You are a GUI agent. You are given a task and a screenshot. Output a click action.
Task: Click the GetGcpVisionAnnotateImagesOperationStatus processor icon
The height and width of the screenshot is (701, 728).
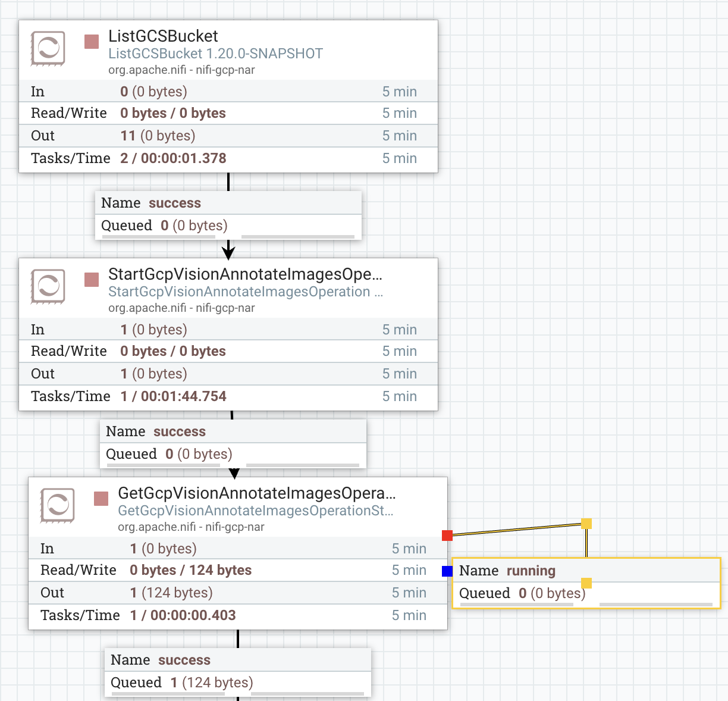coord(57,505)
